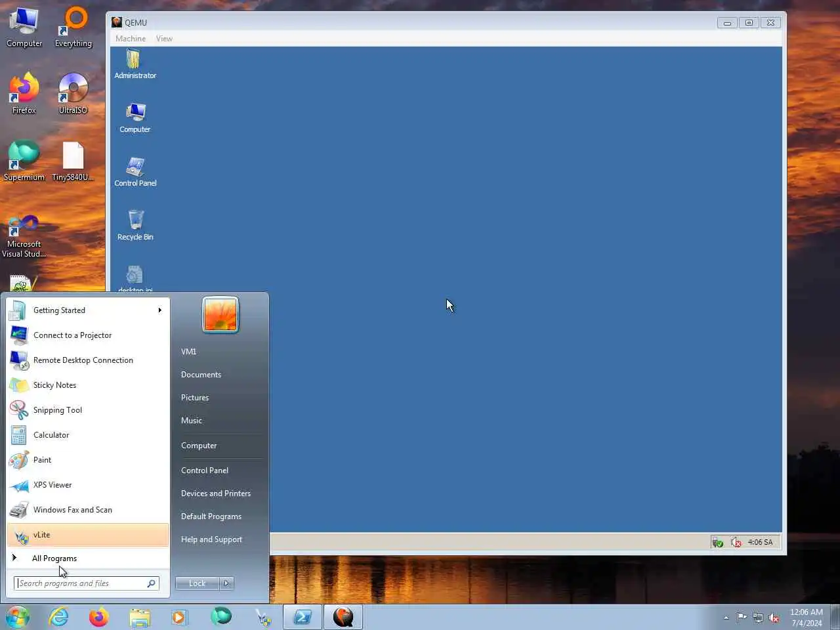Click the guest clock showing 4:06 SA
The image size is (840, 630).
760,542
